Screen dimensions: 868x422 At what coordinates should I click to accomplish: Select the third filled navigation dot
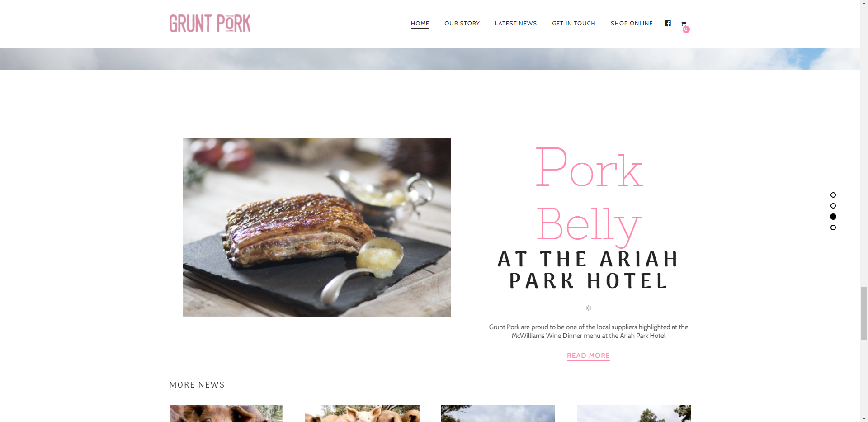pos(833,217)
